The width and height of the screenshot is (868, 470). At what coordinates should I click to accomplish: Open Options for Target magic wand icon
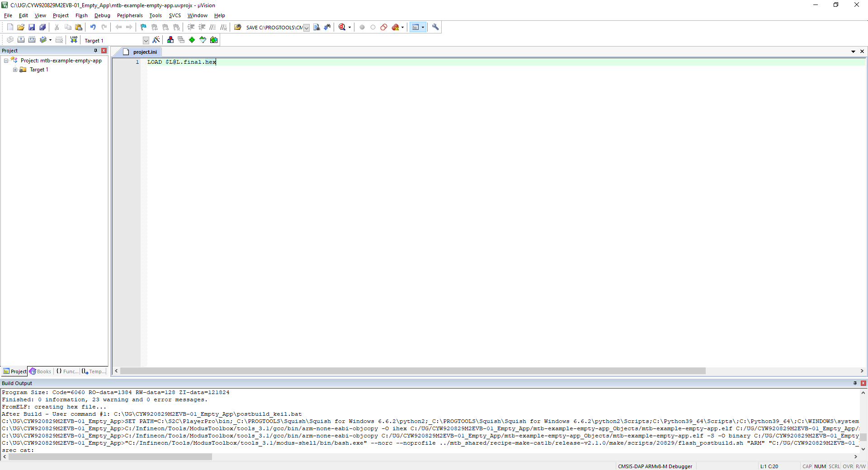(156, 40)
